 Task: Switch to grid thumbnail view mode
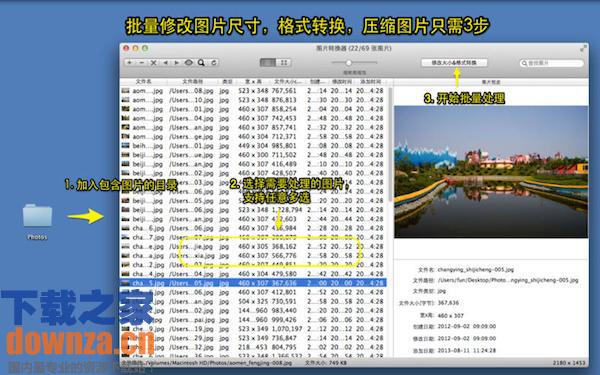[x=284, y=62]
